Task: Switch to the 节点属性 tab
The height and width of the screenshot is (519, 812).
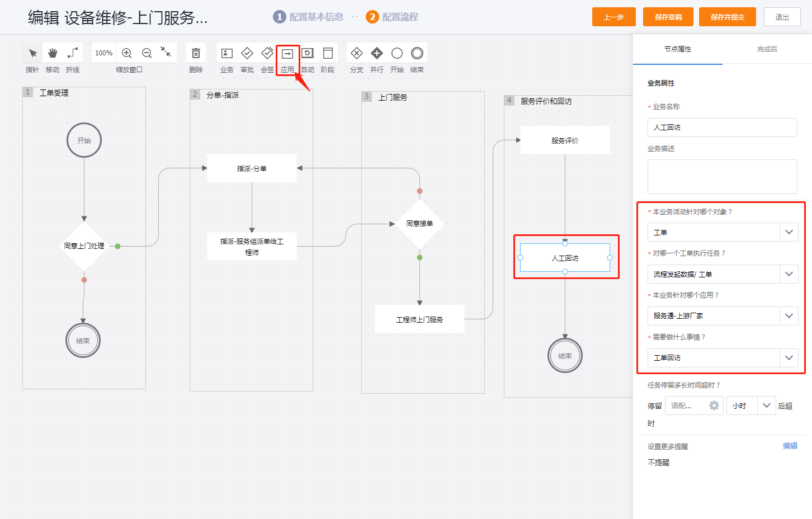Action: (678, 49)
